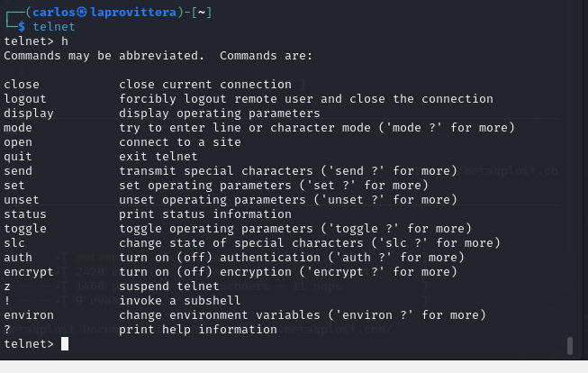Click the 'environ' command entry

point(29,315)
